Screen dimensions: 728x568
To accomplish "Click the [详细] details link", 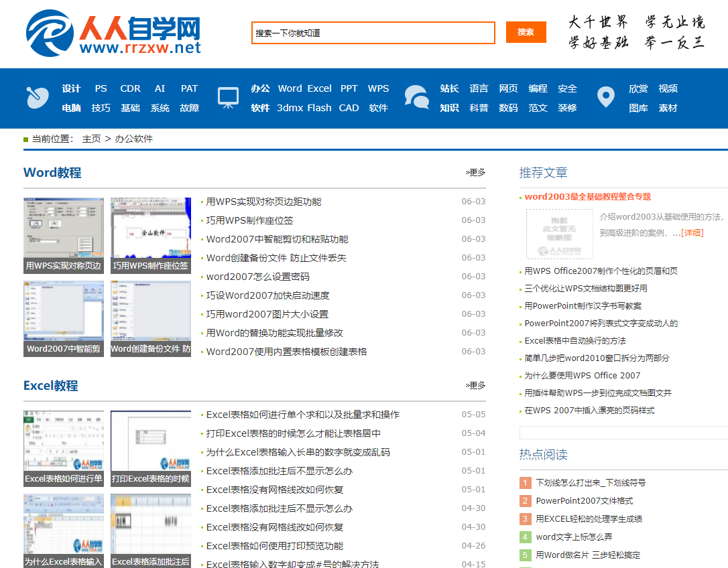I will [x=692, y=233].
